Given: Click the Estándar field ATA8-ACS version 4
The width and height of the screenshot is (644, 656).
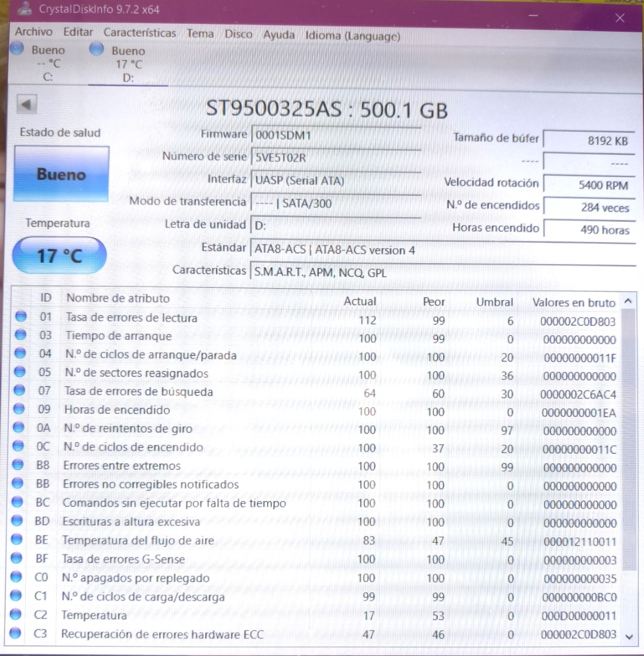Looking at the screenshot, I should (442, 250).
